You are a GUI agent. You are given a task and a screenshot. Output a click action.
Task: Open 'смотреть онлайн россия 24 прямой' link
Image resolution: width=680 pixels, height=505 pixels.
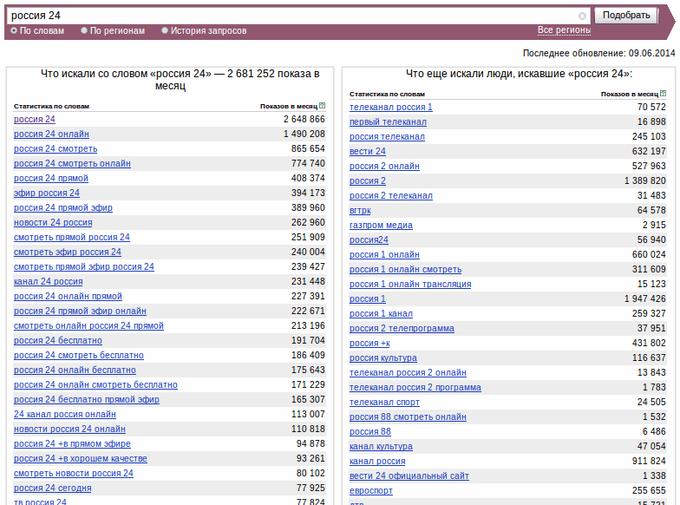pyautogui.click(x=88, y=326)
